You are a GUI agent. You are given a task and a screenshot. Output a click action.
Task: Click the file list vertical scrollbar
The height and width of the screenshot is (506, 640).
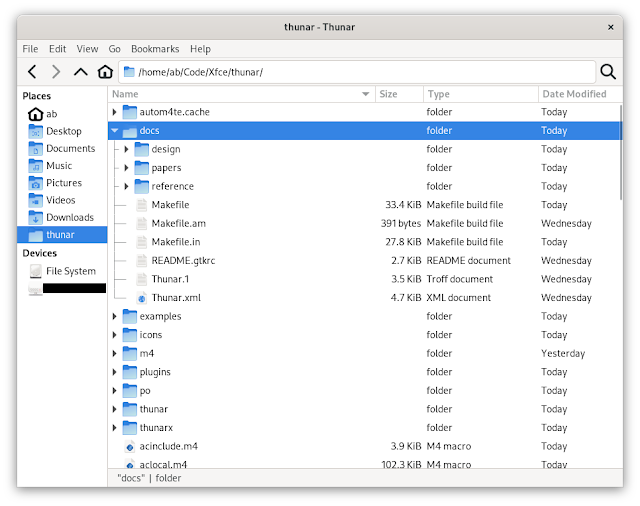(x=620, y=153)
